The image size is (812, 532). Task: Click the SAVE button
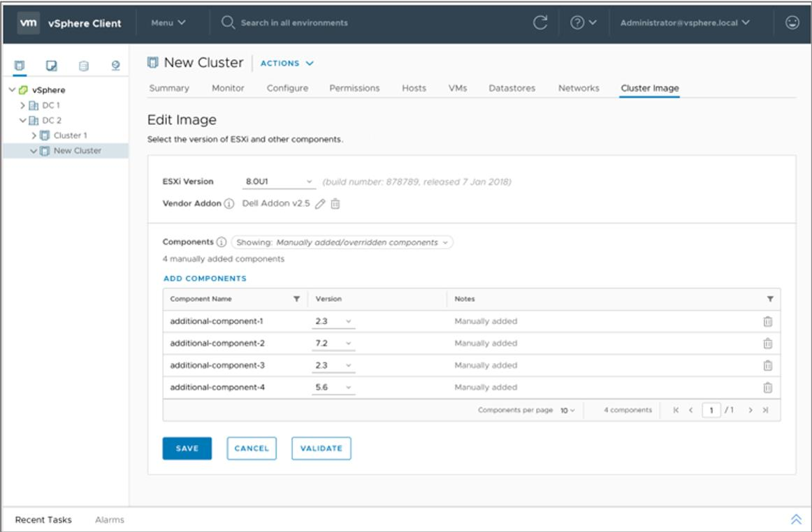pyautogui.click(x=187, y=448)
